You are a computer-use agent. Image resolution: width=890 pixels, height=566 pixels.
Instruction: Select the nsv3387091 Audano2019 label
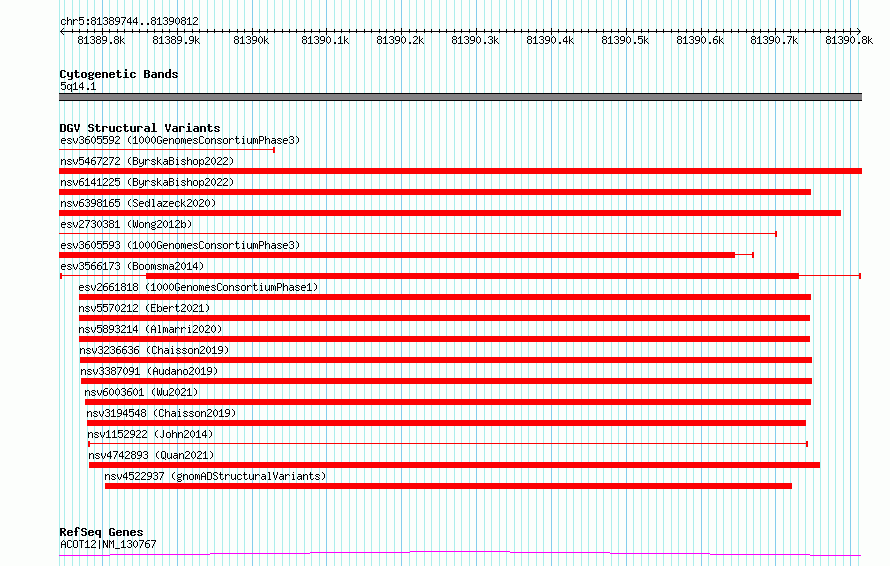pyautogui.click(x=149, y=371)
